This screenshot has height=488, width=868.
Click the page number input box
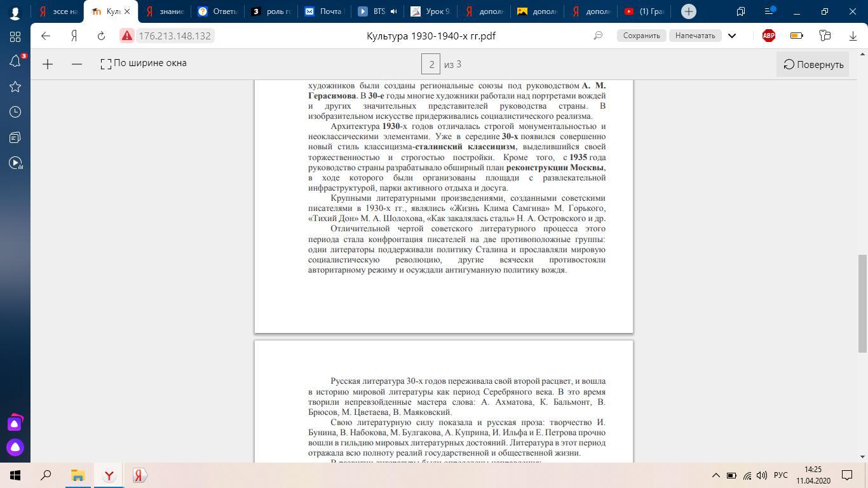(431, 64)
